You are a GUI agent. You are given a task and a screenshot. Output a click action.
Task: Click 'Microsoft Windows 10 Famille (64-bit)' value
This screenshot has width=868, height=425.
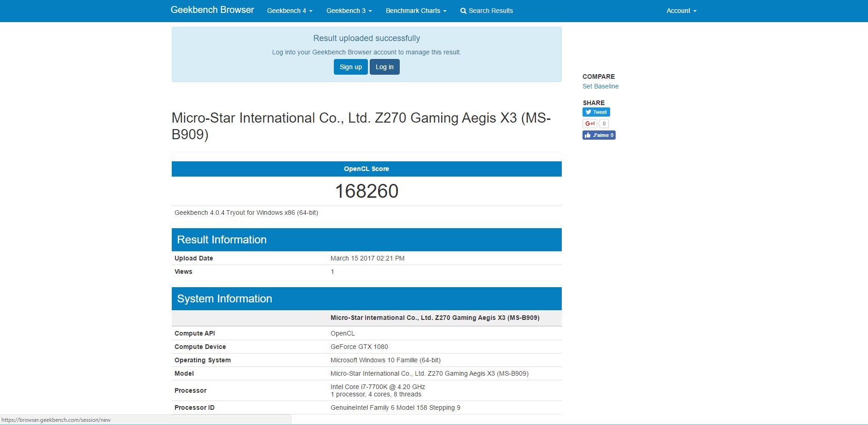pyautogui.click(x=385, y=360)
